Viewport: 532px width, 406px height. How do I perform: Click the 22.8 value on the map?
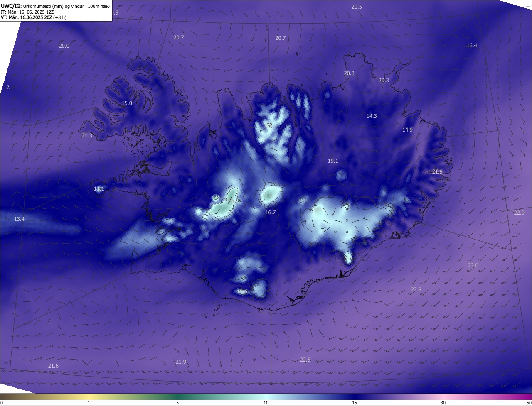(x=416, y=290)
